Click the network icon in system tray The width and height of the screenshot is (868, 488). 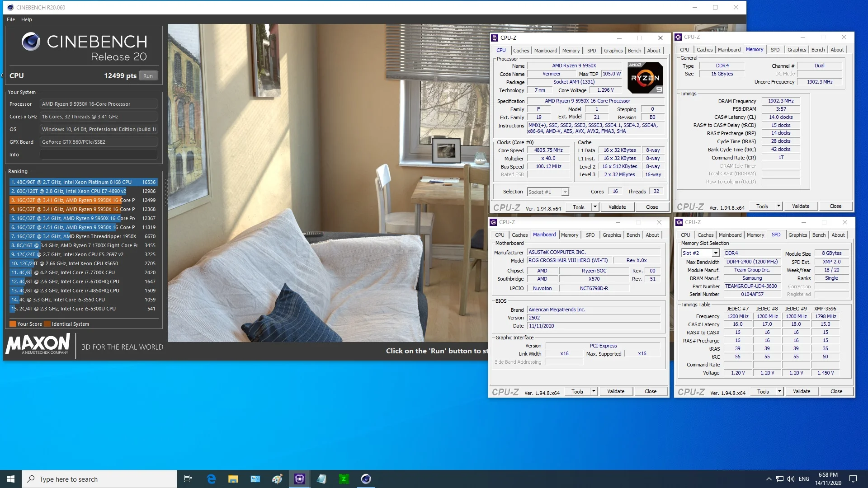[780, 479]
